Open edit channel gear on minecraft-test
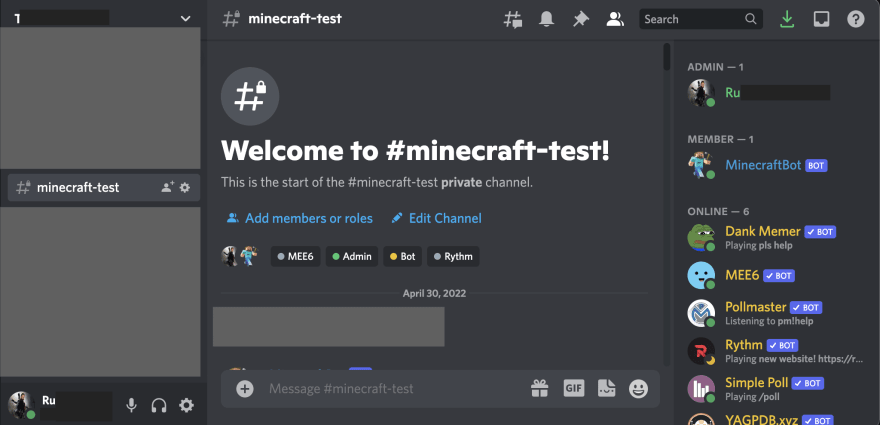The image size is (880, 425). coord(185,188)
